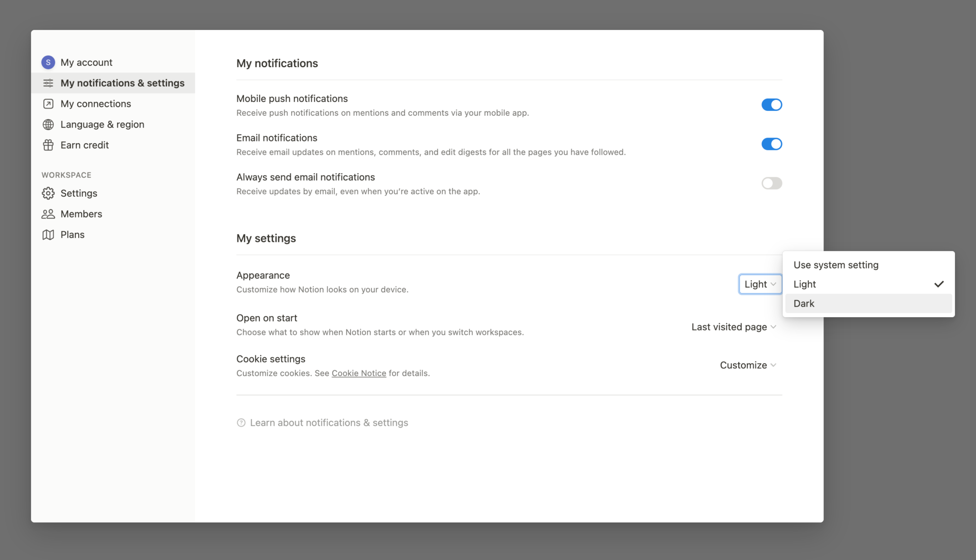
Task: Select the Earn credit gift icon
Action: click(x=48, y=145)
